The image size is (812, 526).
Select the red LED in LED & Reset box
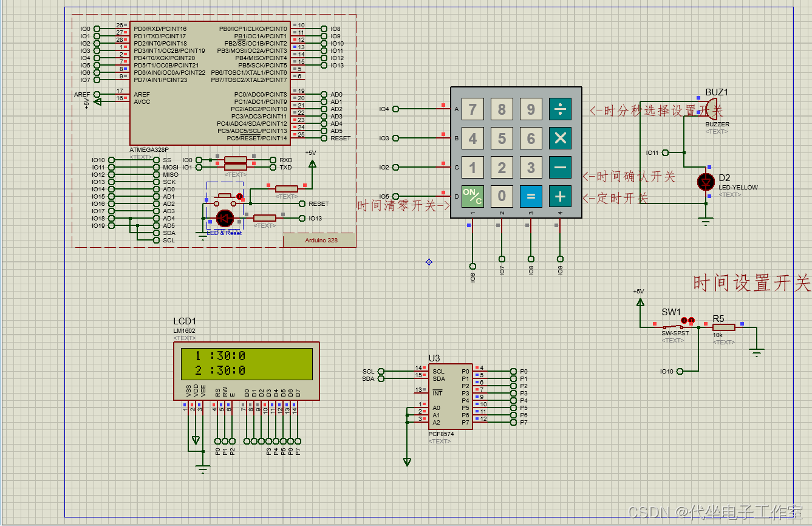[225, 218]
